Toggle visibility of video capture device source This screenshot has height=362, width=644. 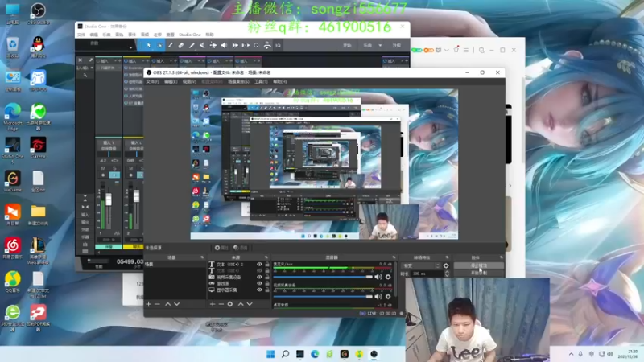click(259, 277)
